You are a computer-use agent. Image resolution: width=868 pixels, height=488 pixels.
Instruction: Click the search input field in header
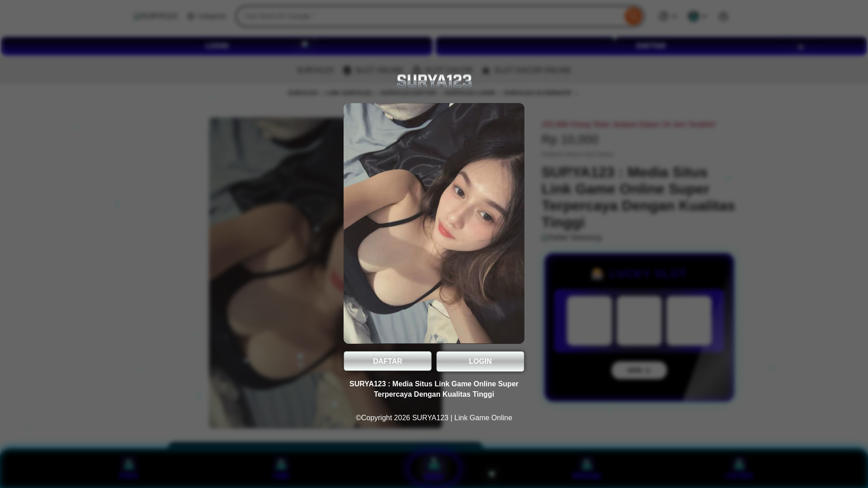[429, 16]
